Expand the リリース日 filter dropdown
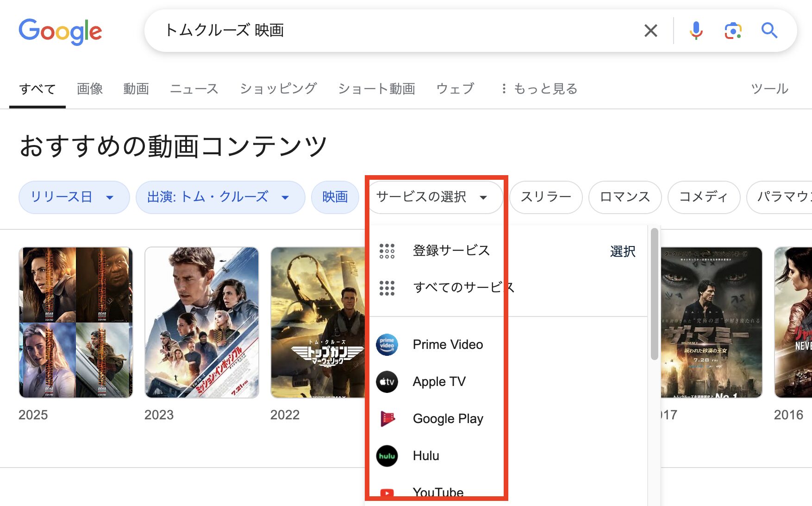 74,197
